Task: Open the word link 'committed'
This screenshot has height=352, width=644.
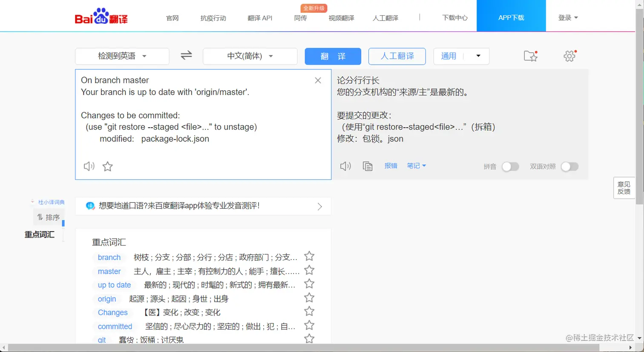Action: tap(115, 326)
